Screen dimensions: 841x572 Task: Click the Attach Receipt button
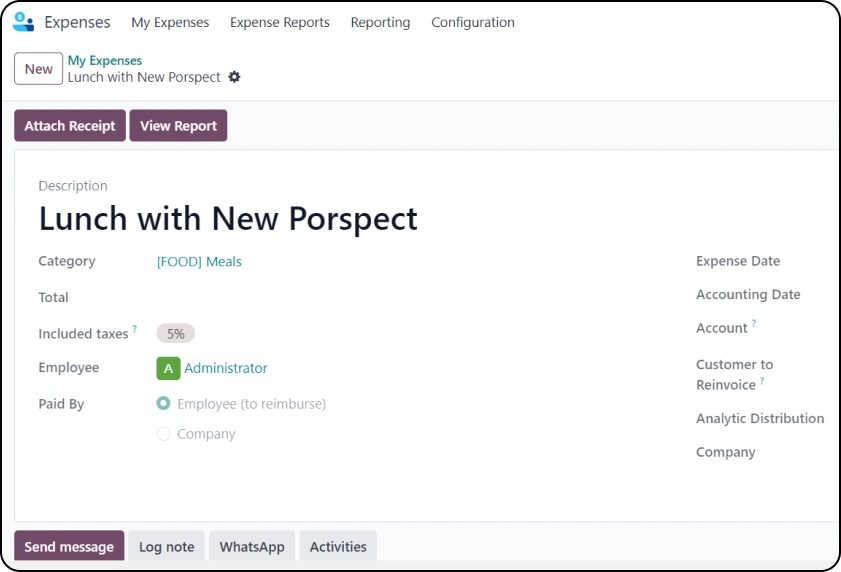coord(70,126)
